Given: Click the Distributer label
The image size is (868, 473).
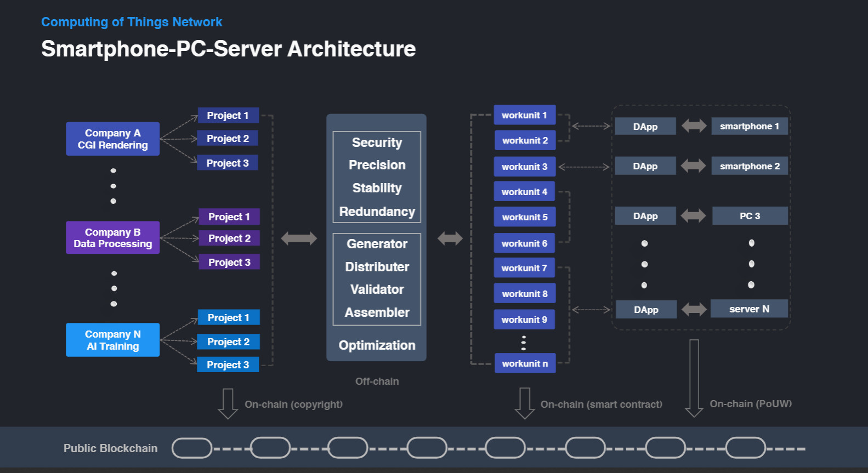Looking at the screenshot, I should point(377,267).
